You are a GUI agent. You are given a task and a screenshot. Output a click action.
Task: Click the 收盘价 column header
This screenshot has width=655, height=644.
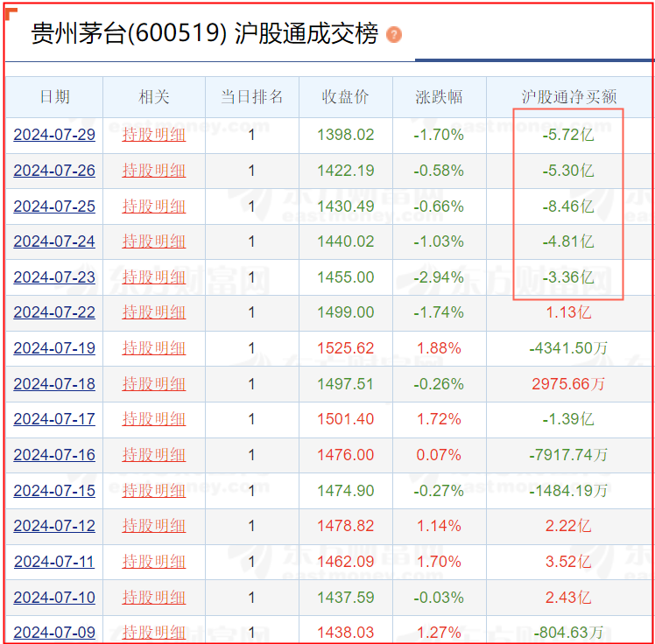(346, 97)
